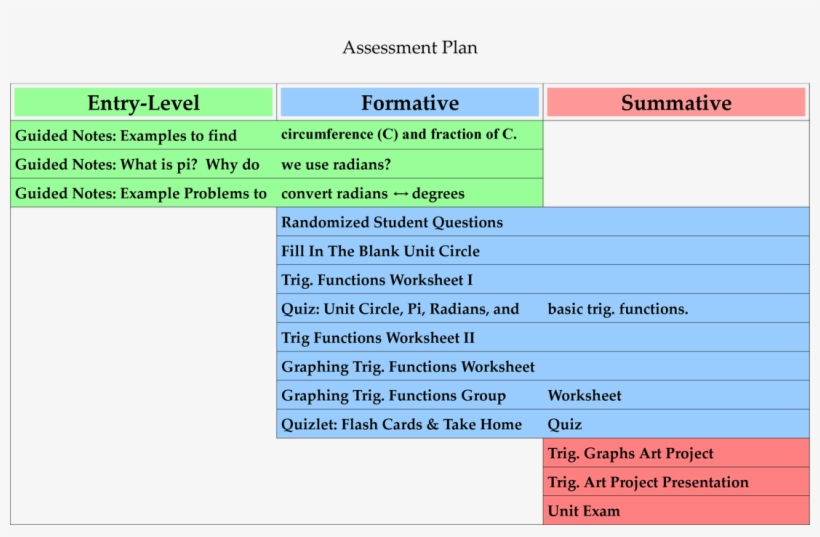Select Graphing Trig. Functions Worksheet row
This screenshot has height=537, width=820.
(543, 366)
